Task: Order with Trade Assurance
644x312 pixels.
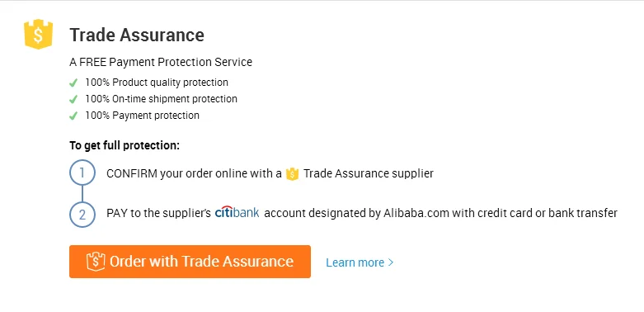Action: click(x=190, y=262)
